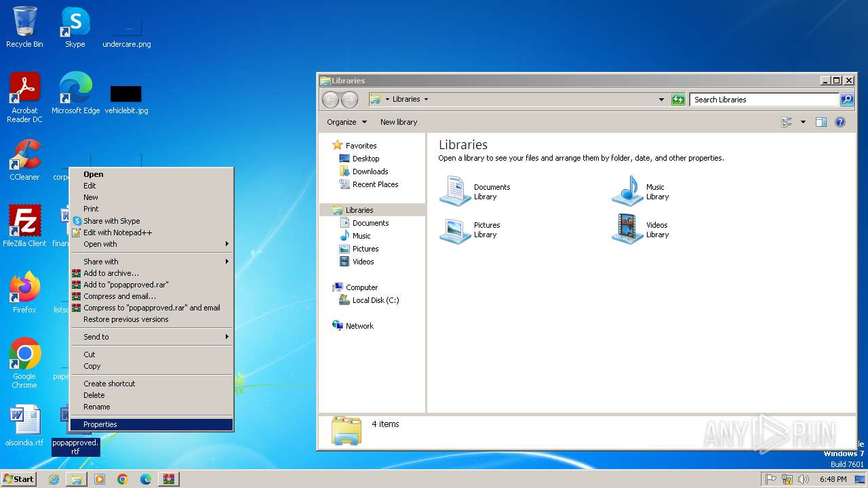Launch Skype from the desktop
The width and height of the screenshot is (868, 488).
75,27
